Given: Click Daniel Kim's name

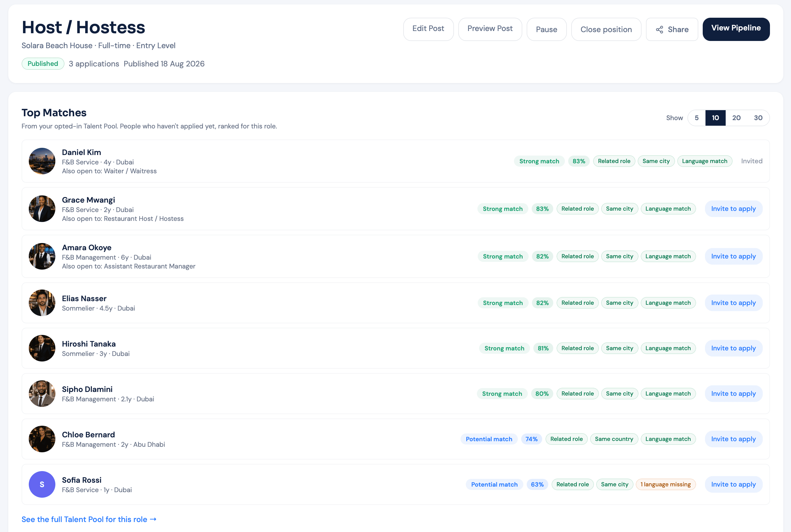Looking at the screenshot, I should [81, 152].
